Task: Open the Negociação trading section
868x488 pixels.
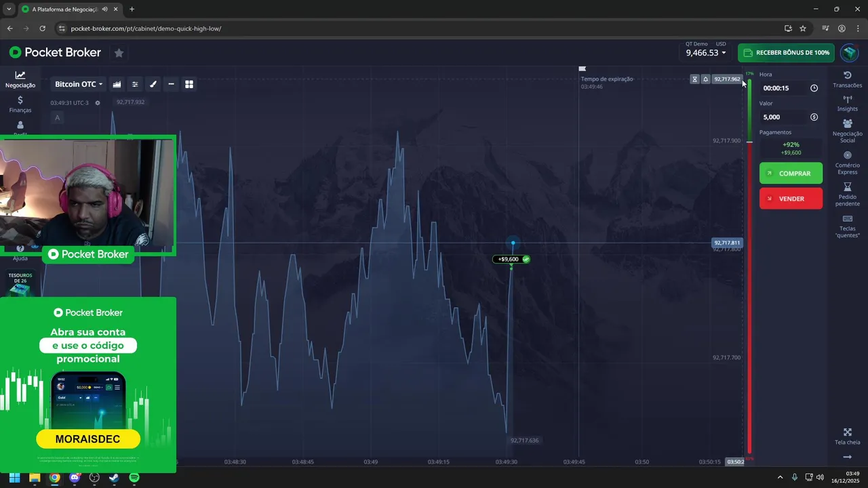Action: point(20,79)
